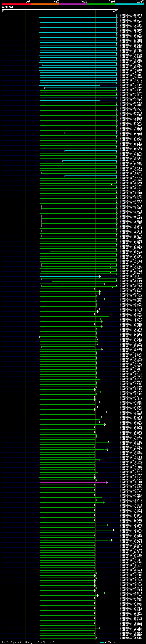
Task: Click the UniRef100_A7FPE1 entry
Action: tap(131, 630)
